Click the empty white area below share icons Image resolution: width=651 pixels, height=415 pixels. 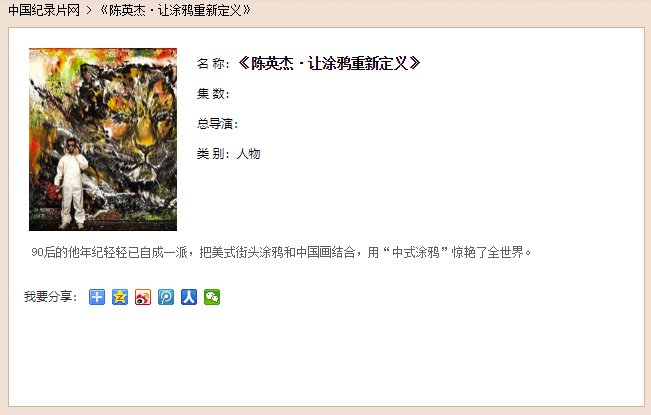(326, 357)
